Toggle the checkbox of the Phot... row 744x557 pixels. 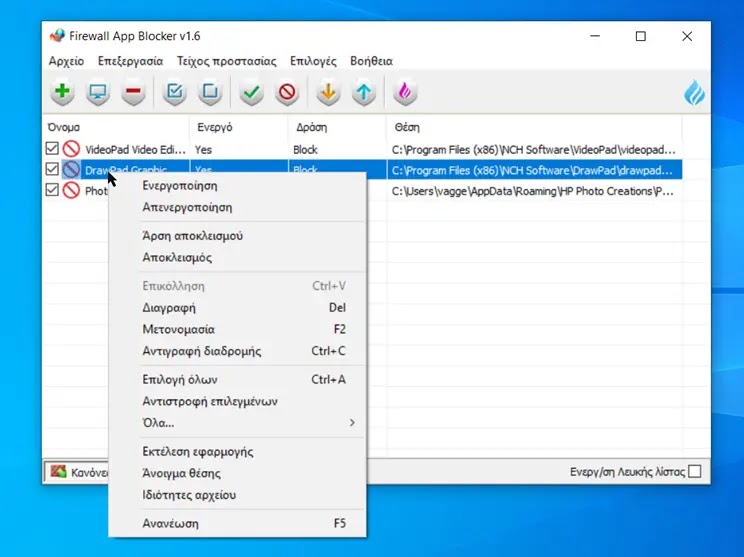[52, 190]
